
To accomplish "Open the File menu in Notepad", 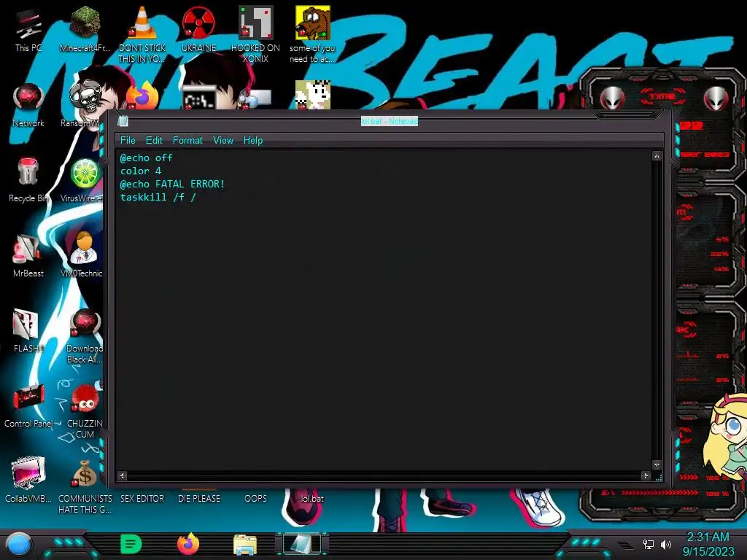I will point(128,141).
